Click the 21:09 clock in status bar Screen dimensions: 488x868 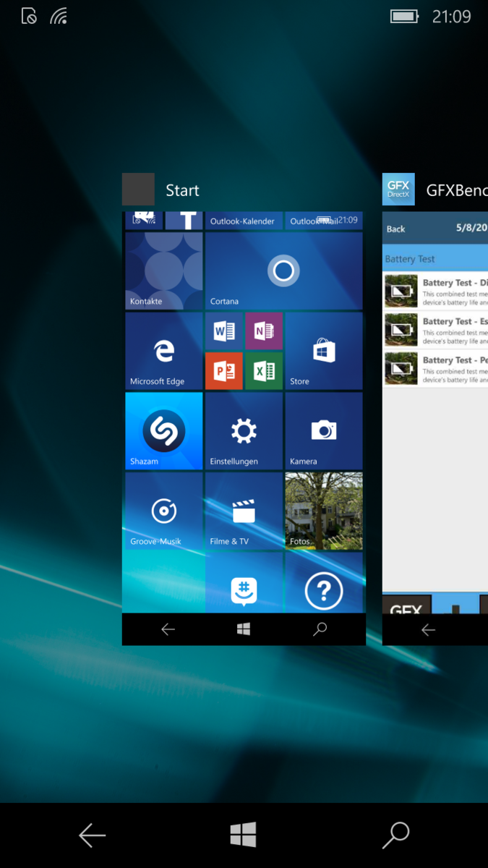(x=452, y=16)
